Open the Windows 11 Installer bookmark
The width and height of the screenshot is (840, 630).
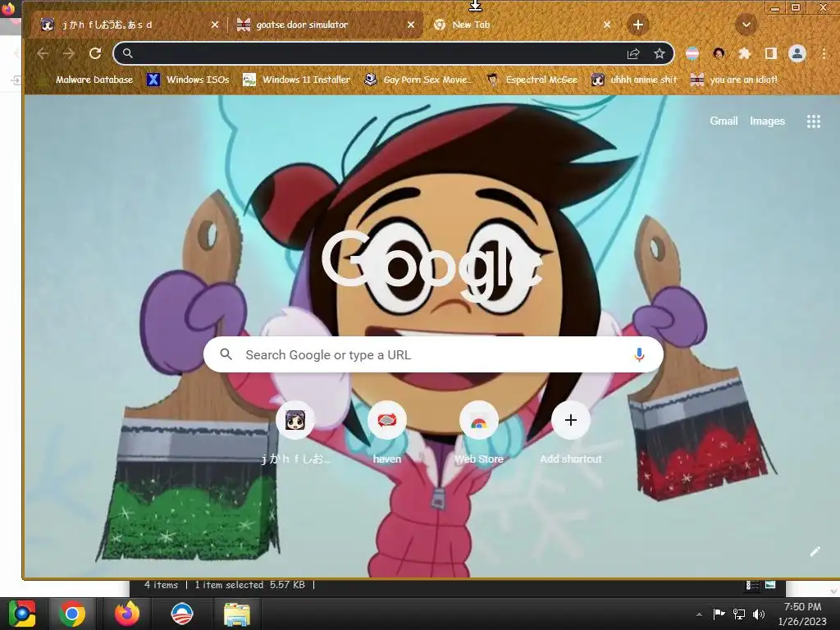pyautogui.click(x=296, y=80)
